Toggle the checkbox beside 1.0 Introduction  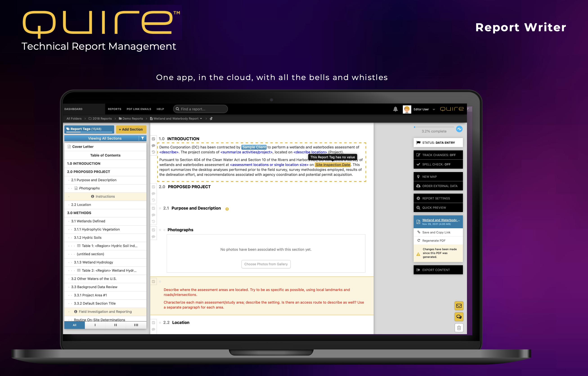153,139
